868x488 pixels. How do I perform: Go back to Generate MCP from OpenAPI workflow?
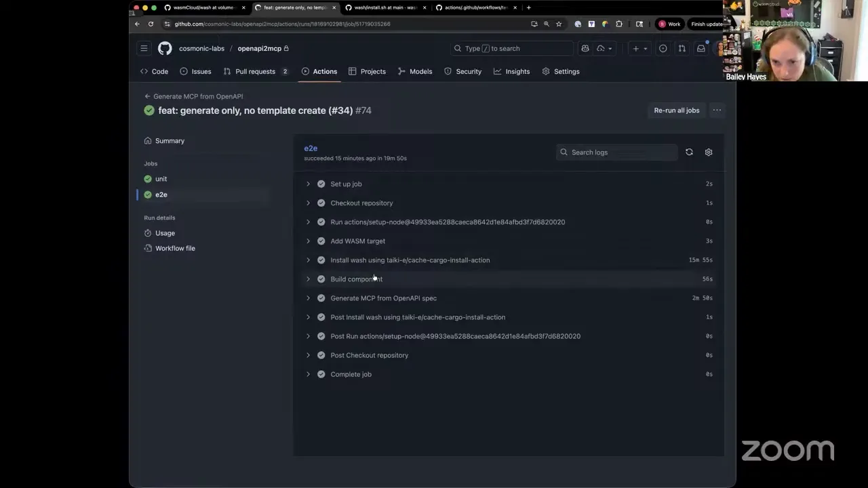tap(194, 96)
